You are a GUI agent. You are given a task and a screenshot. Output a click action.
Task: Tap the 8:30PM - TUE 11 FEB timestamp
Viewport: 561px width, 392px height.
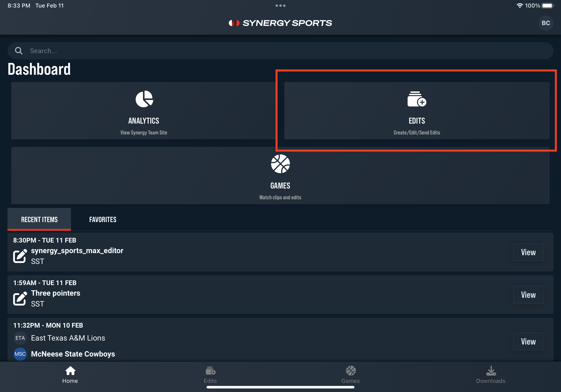coord(45,240)
